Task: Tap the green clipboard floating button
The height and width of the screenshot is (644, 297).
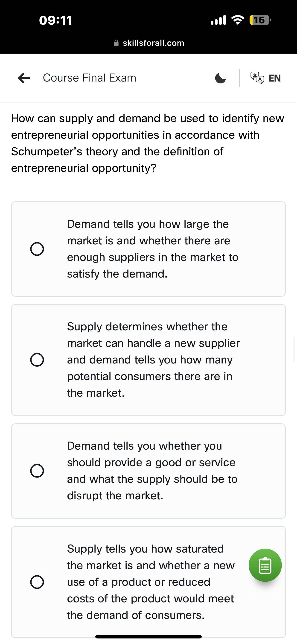Action: (x=265, y=565)
